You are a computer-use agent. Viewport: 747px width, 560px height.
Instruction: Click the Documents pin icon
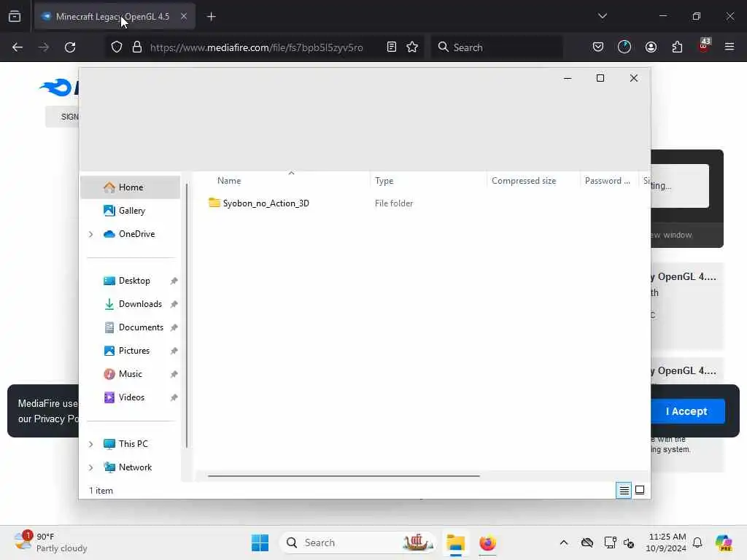pos(174,327)
